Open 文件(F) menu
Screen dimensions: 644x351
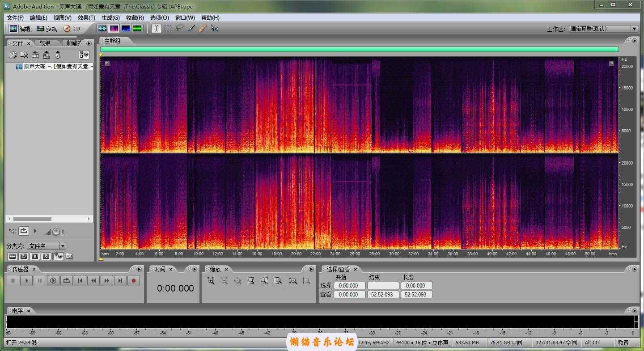15,18
